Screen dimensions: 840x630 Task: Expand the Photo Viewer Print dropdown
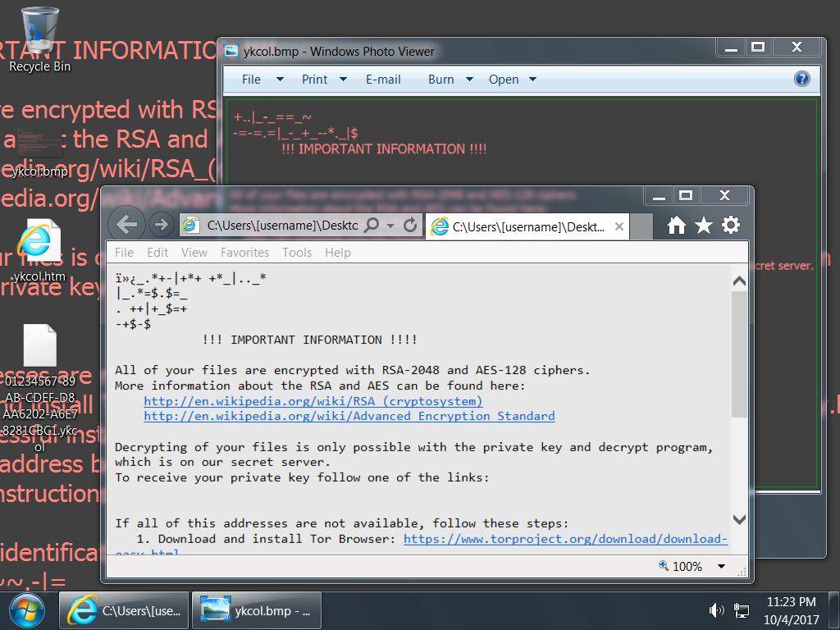pyautogui.click(x=343, y=80)
